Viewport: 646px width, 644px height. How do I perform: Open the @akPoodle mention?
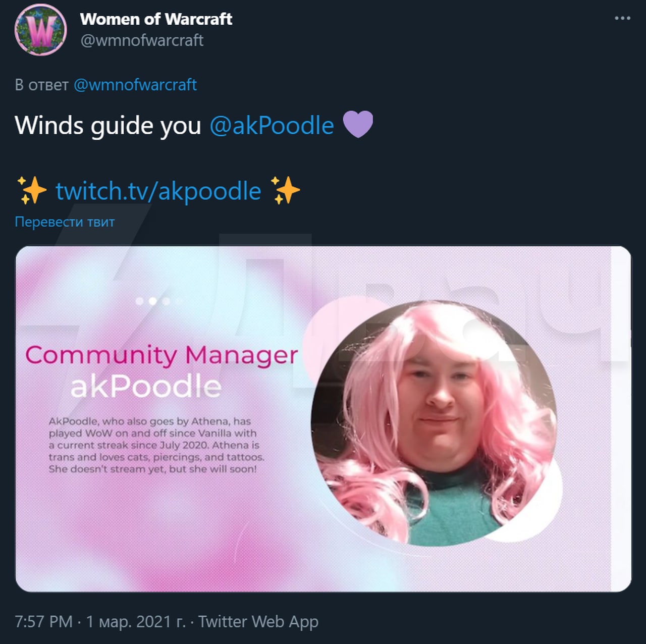click(272, 125)
